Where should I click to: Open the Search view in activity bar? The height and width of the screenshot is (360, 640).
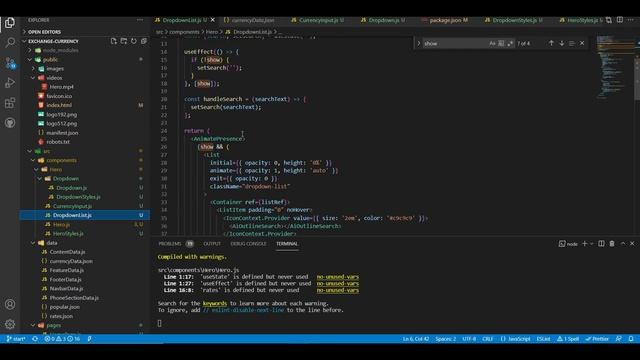(10, 42)
